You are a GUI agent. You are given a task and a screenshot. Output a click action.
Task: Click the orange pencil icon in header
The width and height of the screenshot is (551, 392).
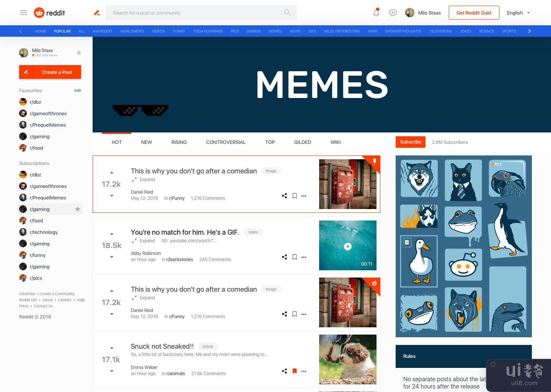97,13
